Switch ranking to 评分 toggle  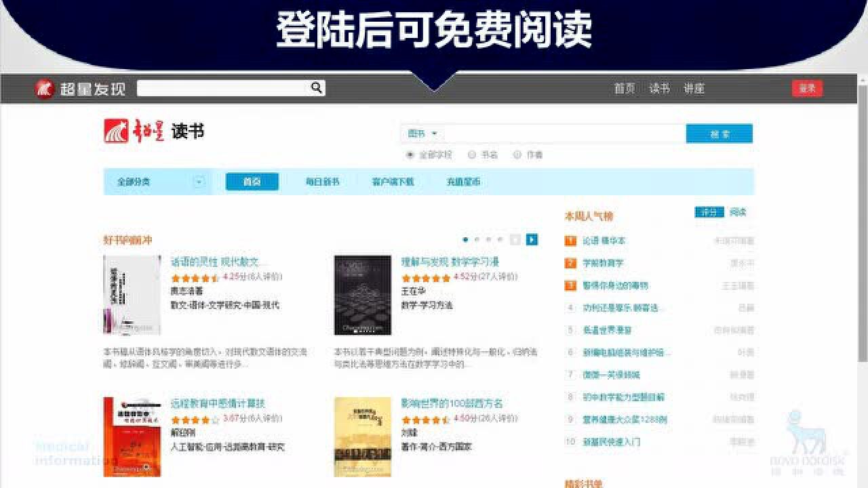pos(709,212)
